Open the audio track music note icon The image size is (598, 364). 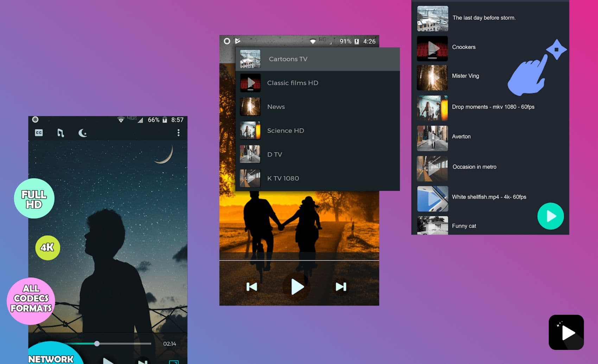pyautogui.click(x=61, y=133)
